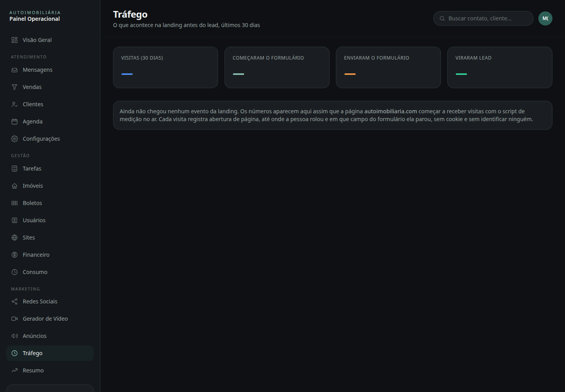Click the Financeiro dollar coin icon

click(15, 255)
